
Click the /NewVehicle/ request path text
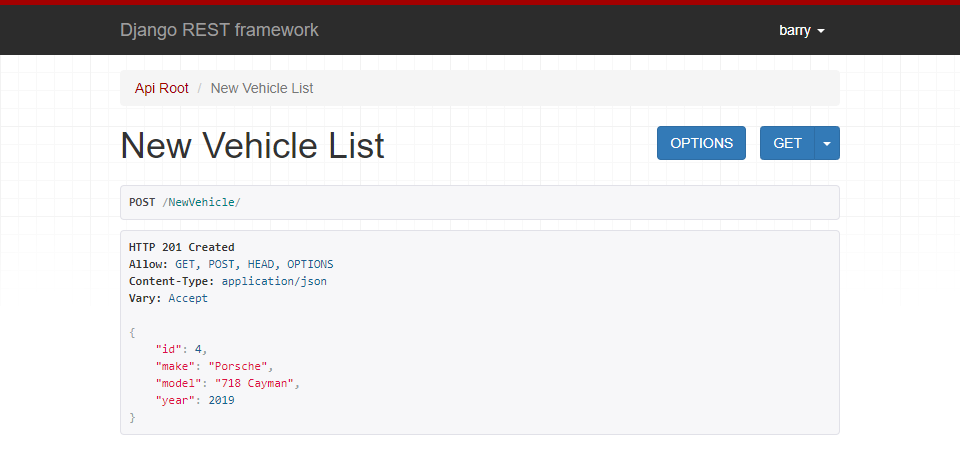(x=201, y=202)
